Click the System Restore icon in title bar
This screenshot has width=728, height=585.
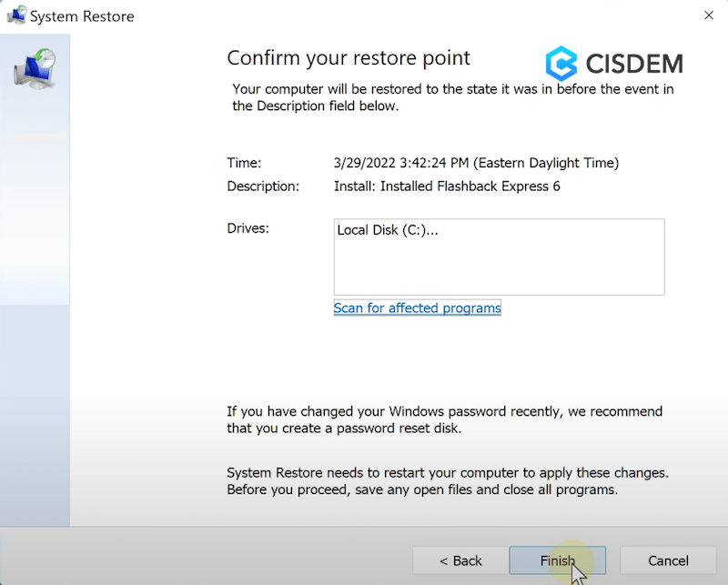click(x=16, y=15)
